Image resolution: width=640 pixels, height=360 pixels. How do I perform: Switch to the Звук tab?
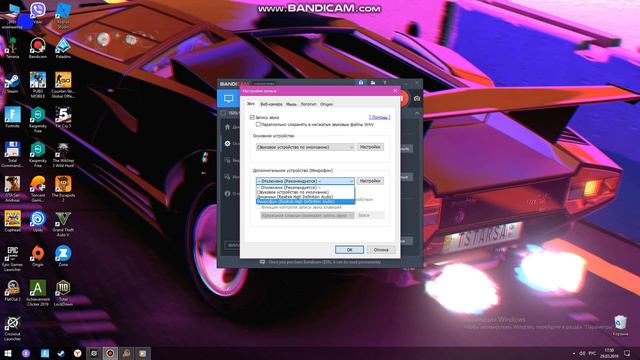click(250, 104)
